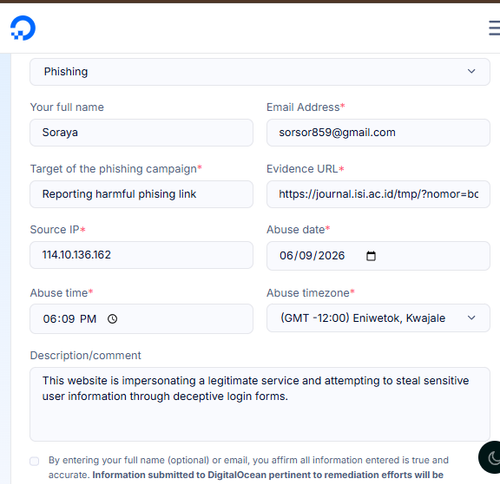Click the Abuse date field showing 06/09/2026
The width and height of the screenshot is (500, 484).
[378, 256]
